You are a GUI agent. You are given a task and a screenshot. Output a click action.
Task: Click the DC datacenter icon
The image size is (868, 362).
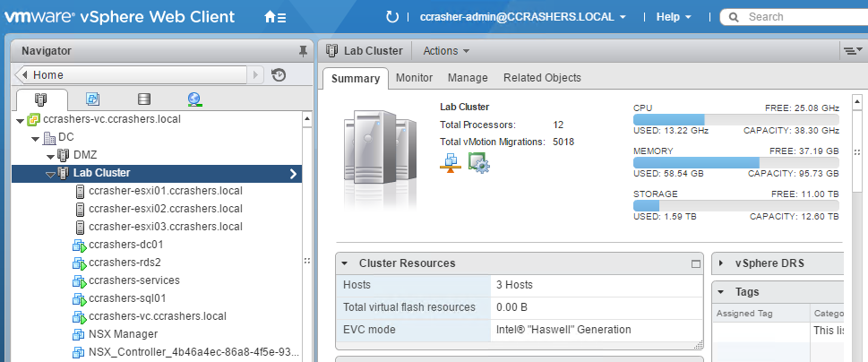pyautogui.click(x=49, y=138)
